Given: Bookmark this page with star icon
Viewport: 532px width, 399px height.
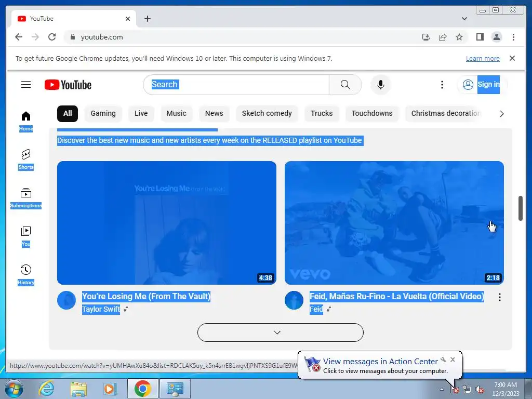Looking at the screenshot, I should coord(459,37).
